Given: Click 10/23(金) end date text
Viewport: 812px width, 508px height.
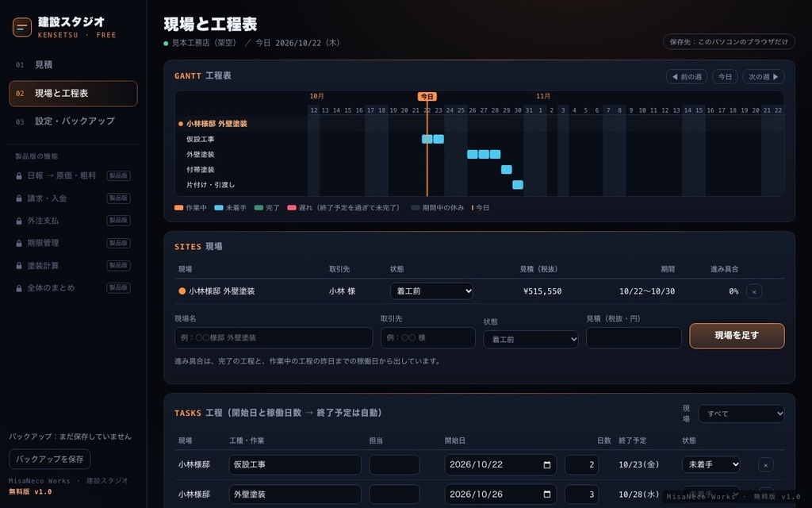Looking at the screenshot, I should click(x=638, y=465).
